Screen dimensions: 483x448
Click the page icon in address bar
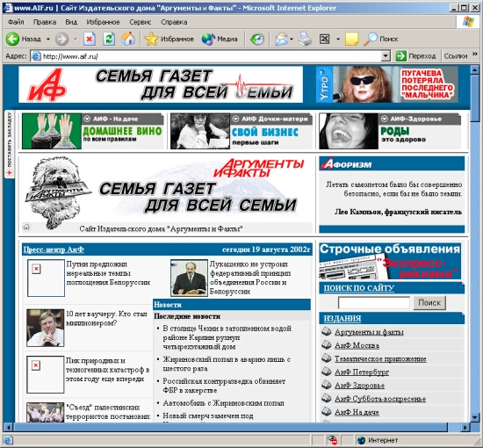coord(36,56)
